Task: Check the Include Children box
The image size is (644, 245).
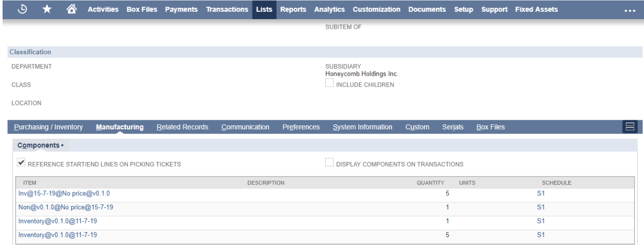Action: (329, 85)
